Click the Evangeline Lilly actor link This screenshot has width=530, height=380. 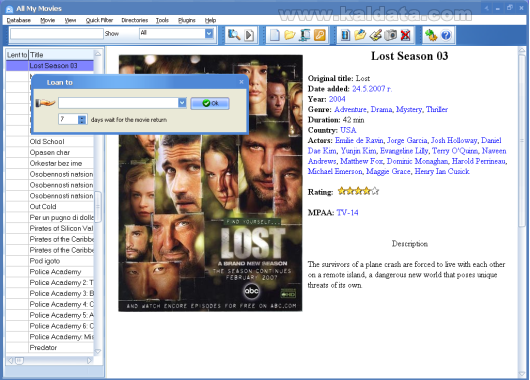404,151
